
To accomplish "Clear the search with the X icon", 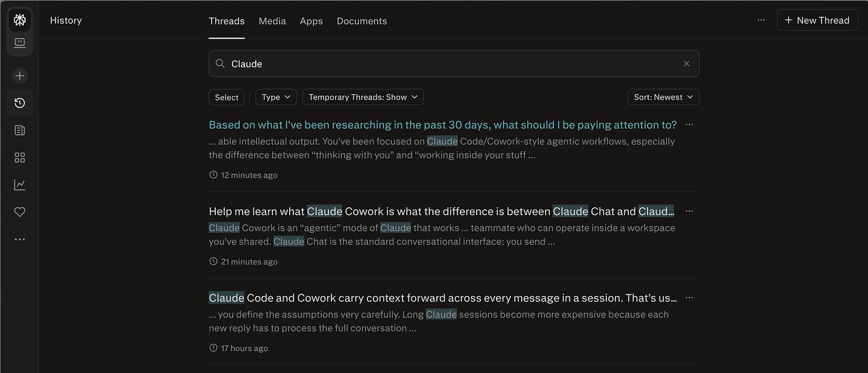I will [686, 63].
